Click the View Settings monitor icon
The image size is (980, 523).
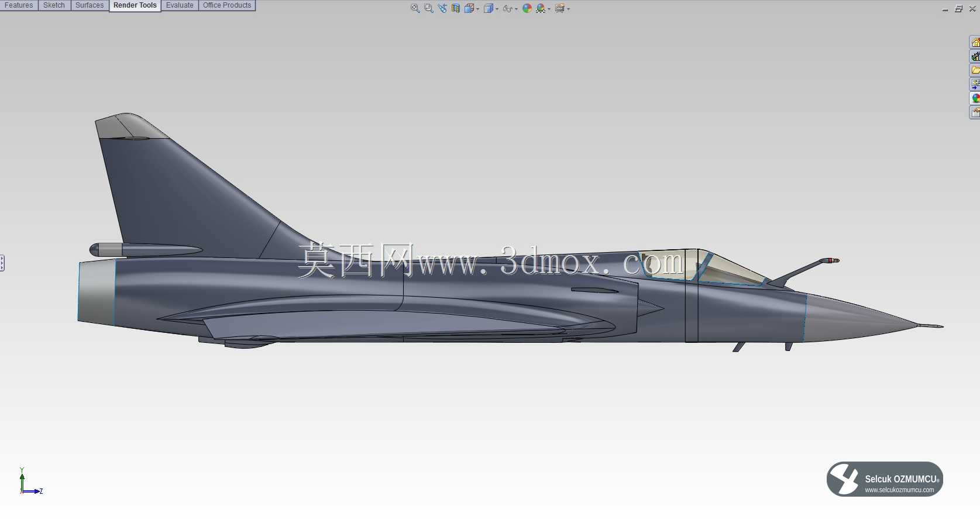[560, 8]
